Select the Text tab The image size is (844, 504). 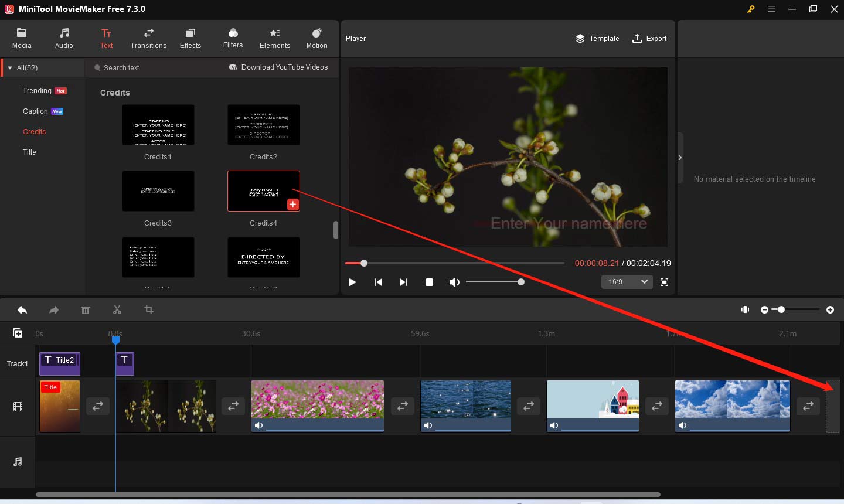pyautogui.click(x=106, y=39)
